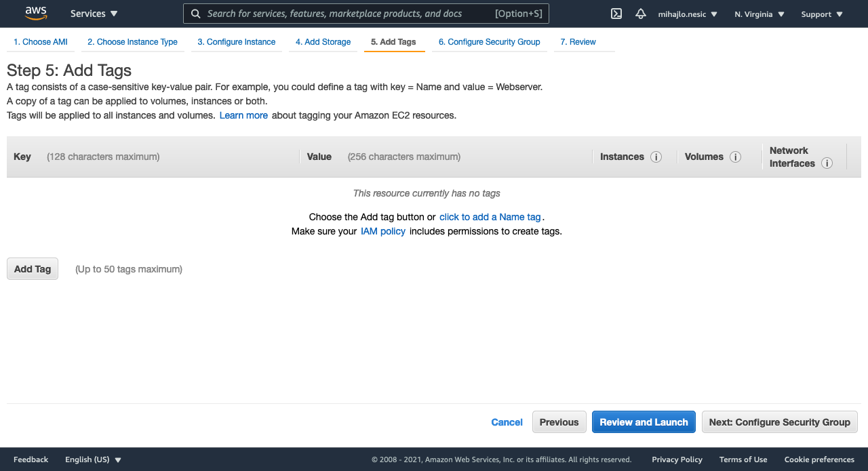
Task: Open the N. Virginia region selector
Action: [759, 14]
